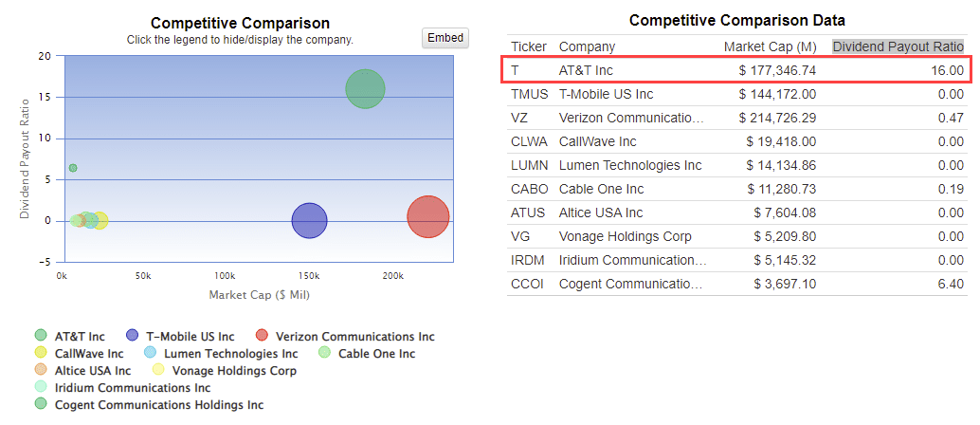Image resolution: width=980 pixels, height=425 pixels.
Task: Open Verizon Communications company row link
Action: 631,118
